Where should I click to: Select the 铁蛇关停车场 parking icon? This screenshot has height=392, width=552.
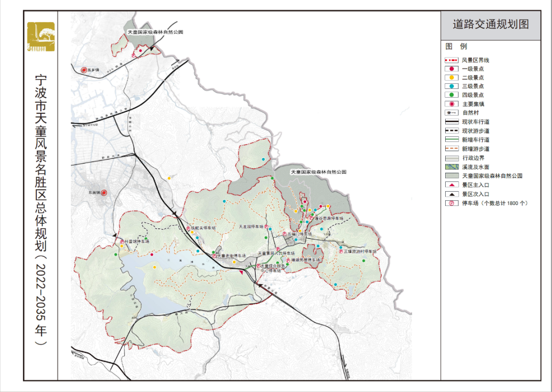pyautogui.click(x=188, y=228)
